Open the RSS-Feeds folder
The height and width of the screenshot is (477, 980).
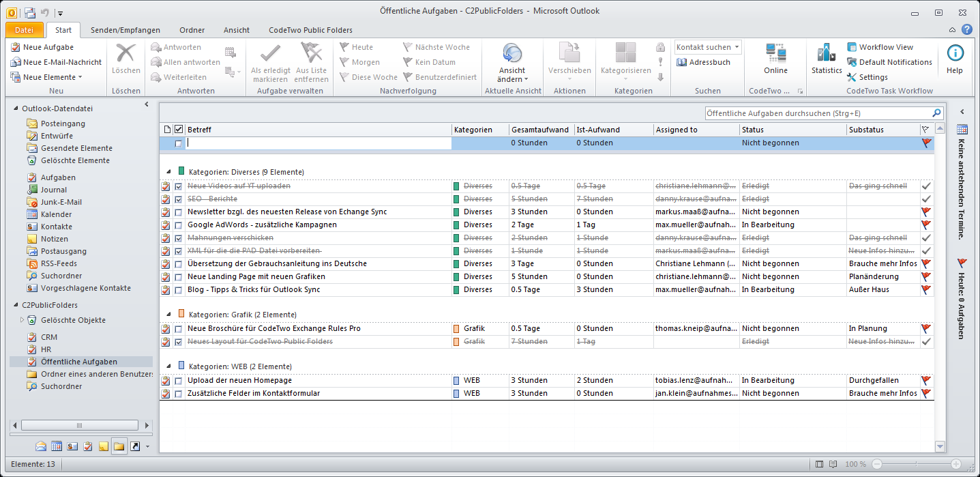52,263
